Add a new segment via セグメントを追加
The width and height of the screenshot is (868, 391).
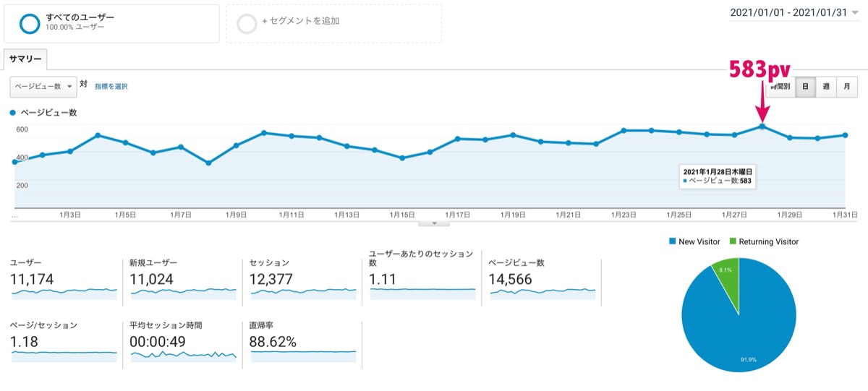[x=300, y=21]
